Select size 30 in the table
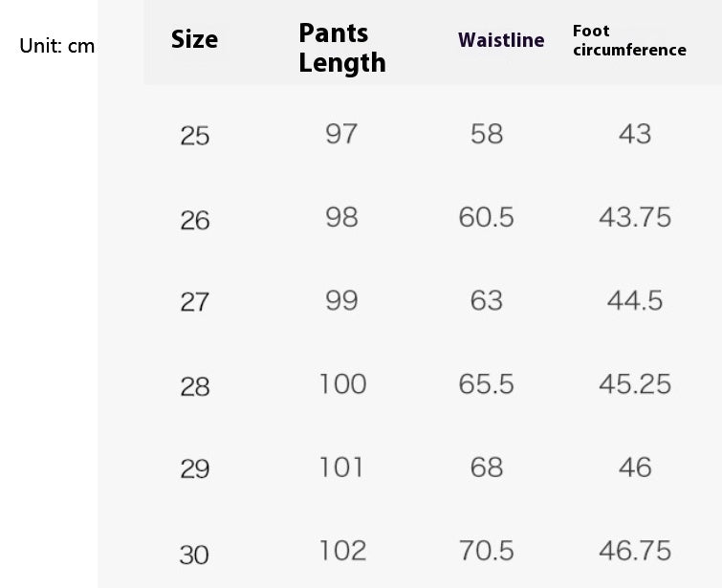This screenshot has height=588, width=722. [x=194, y=555]
